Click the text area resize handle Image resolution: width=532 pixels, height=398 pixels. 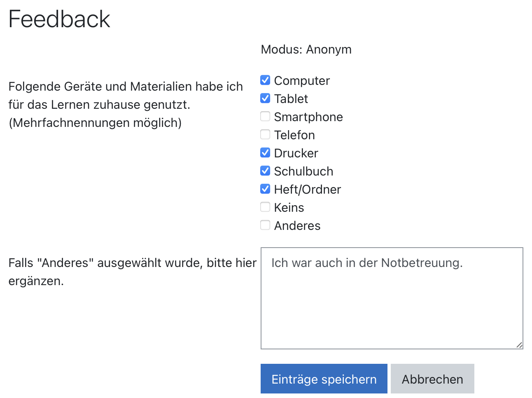[x=519, y=345]
